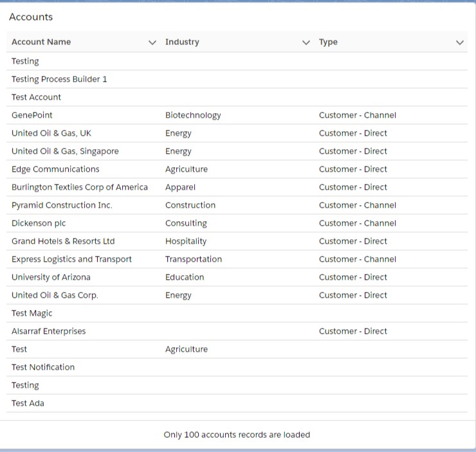Click the Hospitality industry cell
476x452 pixels.
coord(186,241)
